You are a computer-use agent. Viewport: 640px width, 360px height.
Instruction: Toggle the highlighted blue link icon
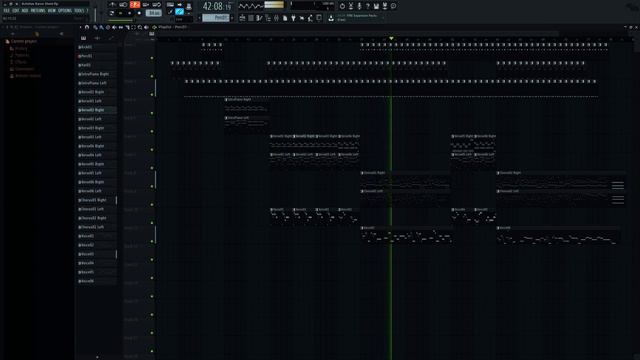coord(180,12)
